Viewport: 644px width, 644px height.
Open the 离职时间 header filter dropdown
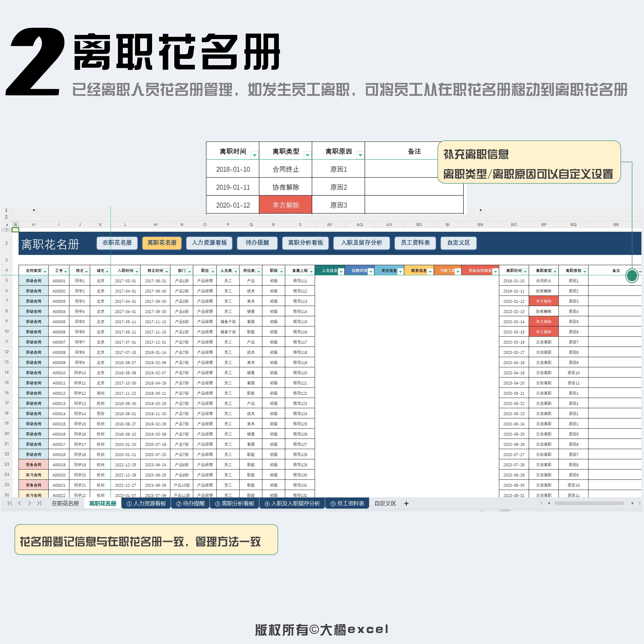(x=525, y=272)
